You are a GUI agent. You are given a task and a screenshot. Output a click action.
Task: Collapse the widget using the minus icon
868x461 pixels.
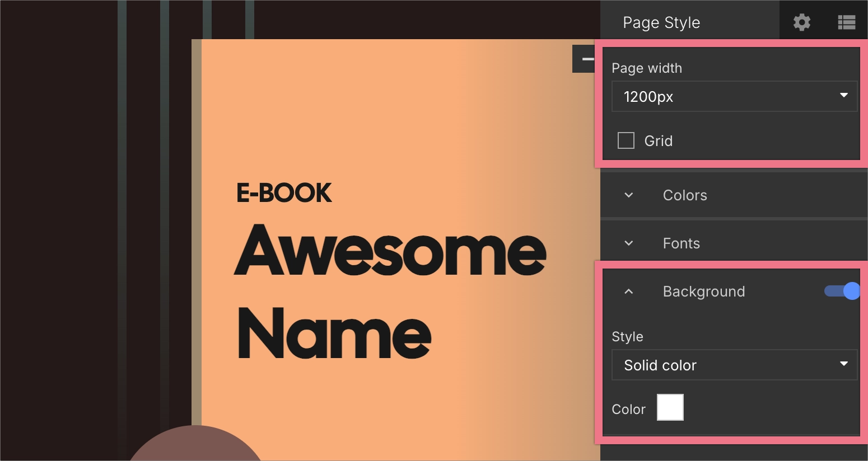point(587,58)
